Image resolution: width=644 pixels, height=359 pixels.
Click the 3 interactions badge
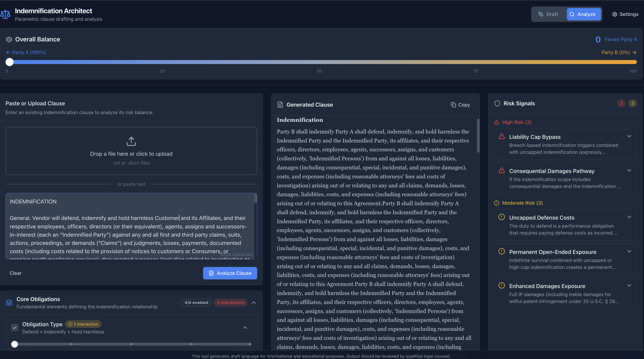(231, 302)
